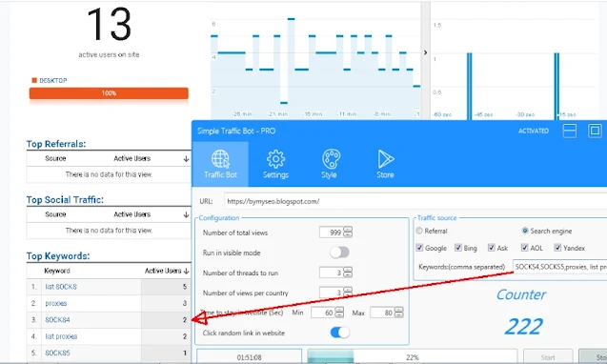Open the Store tab
Image resolution: width=607 pixels, height=364 pixels.
386,164
